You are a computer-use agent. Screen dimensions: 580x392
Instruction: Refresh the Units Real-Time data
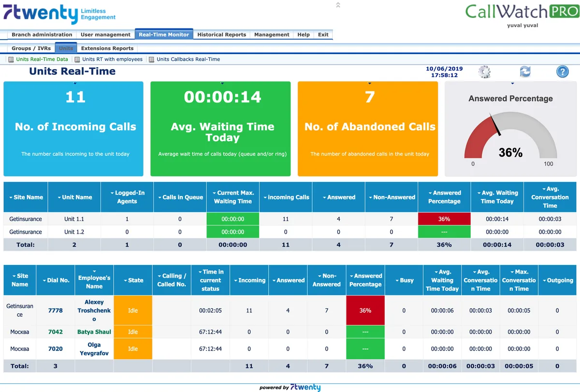pyautogui.click(x=525, y=71)
